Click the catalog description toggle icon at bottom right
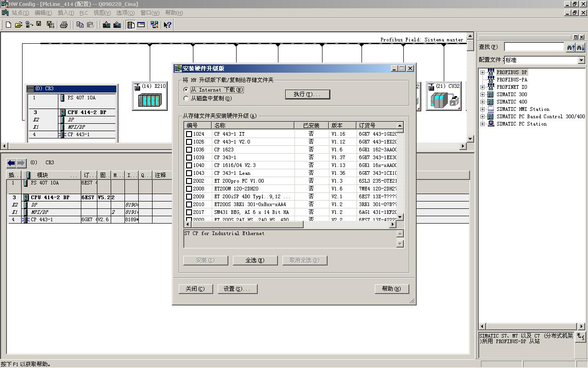Image resolution: width=588 pixels, height=368 pixels. (581, 337)
